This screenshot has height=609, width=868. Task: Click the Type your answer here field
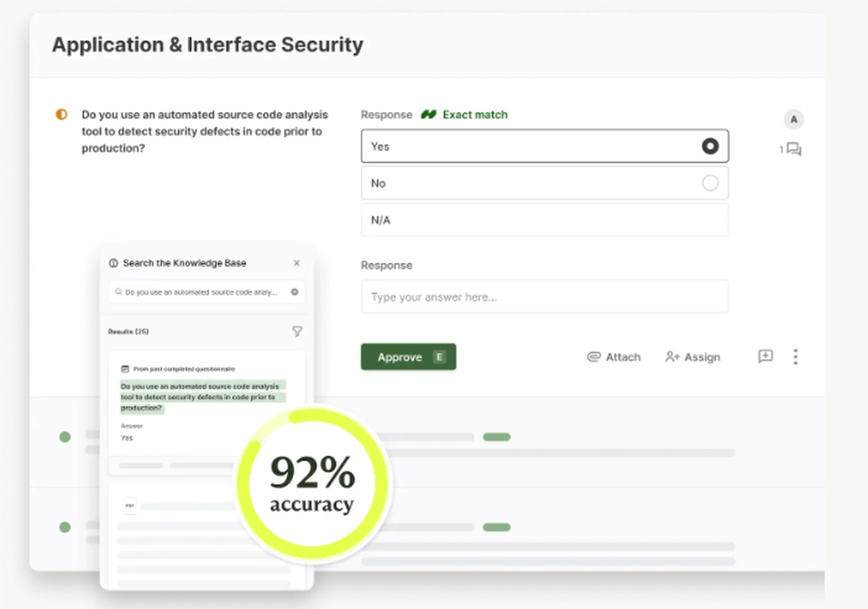click(545, 297)
